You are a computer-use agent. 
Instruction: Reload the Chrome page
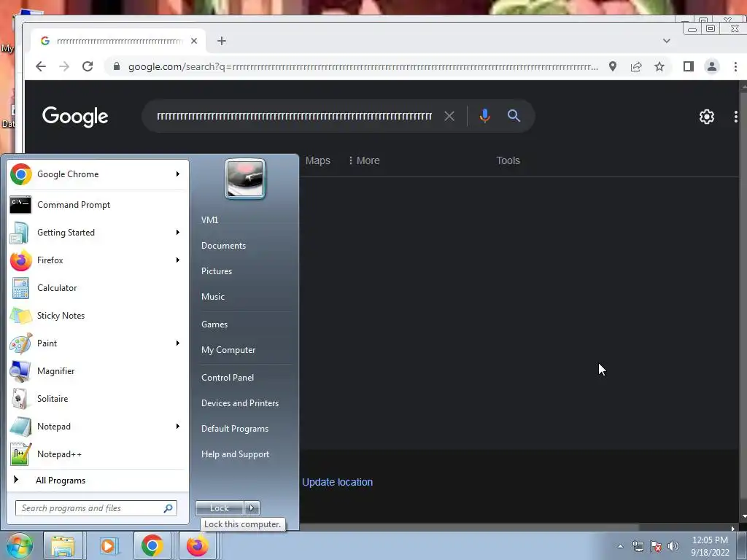88,66
